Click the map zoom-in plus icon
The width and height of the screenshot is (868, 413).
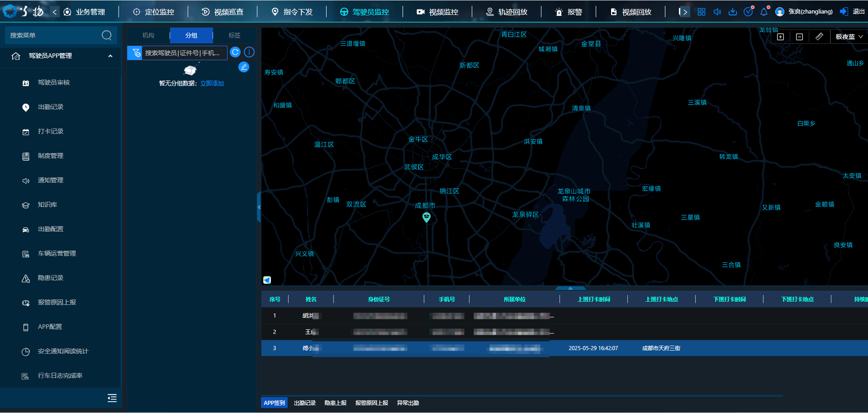point(780,37)
